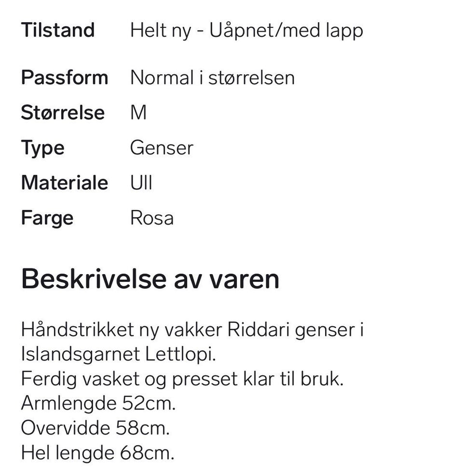Click the Materiale label
Viewport: 463px width, 476px height.
tap(65, 183)
